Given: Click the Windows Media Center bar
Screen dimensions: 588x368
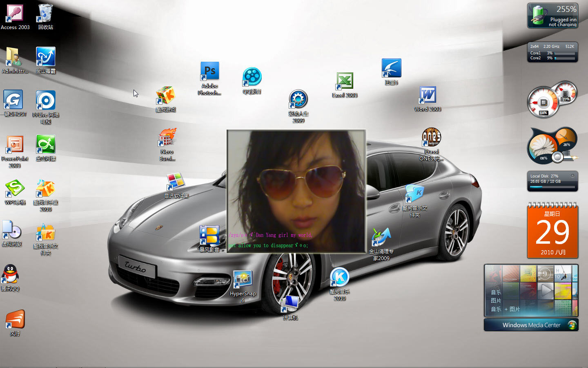Looking at the screenshot, I should point(531,325).
